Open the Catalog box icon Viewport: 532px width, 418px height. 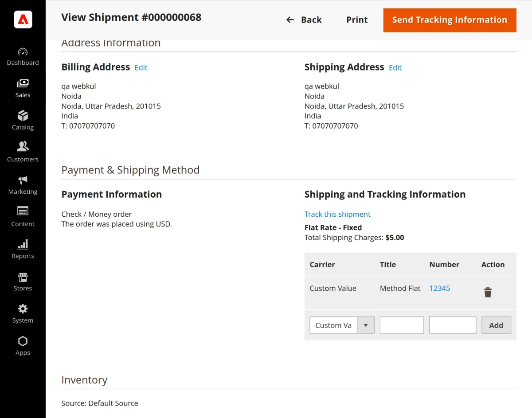[23, 116]
